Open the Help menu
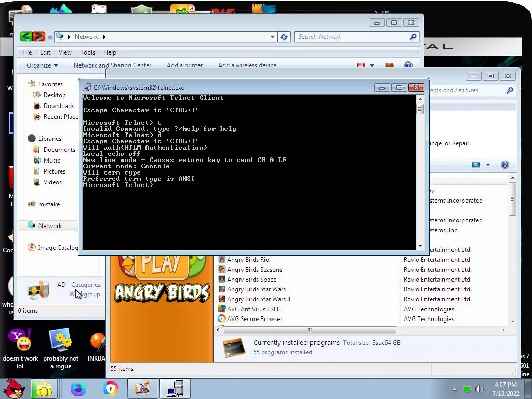Image resolution: width=532 pixels, height=399 pixels. [x=110, y=52]
